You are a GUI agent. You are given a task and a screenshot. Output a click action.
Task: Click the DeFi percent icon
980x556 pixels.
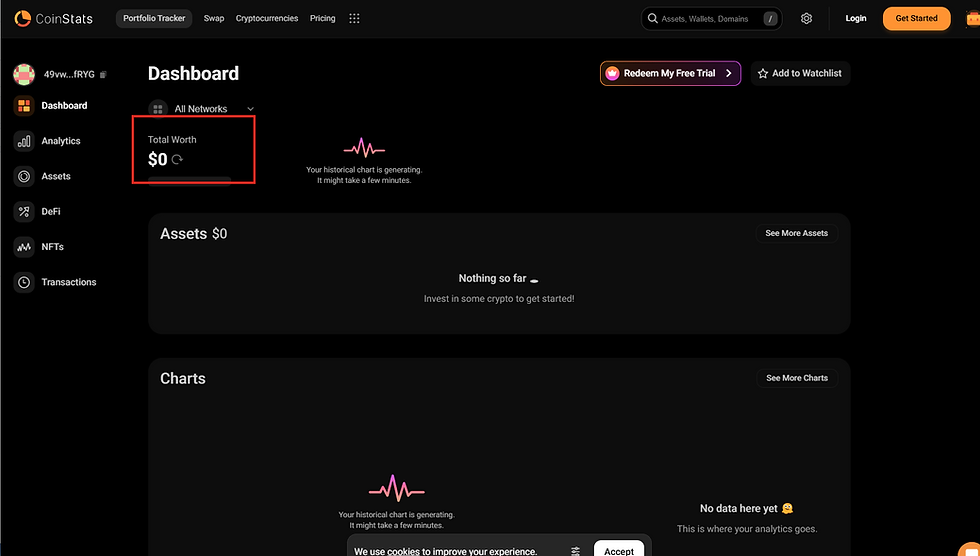tap(24, 212)
